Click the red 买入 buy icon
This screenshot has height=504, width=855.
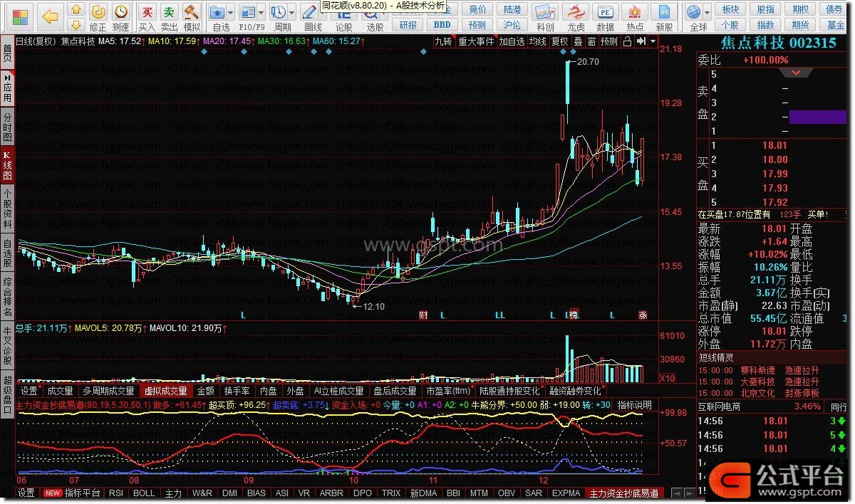click(x=147, y=11)
